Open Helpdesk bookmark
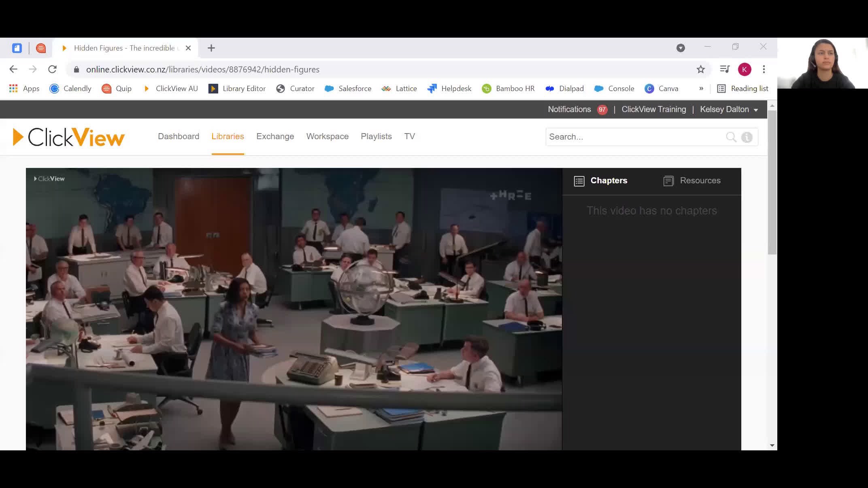This screenshot has width=868, height=488. coord(449,89)
